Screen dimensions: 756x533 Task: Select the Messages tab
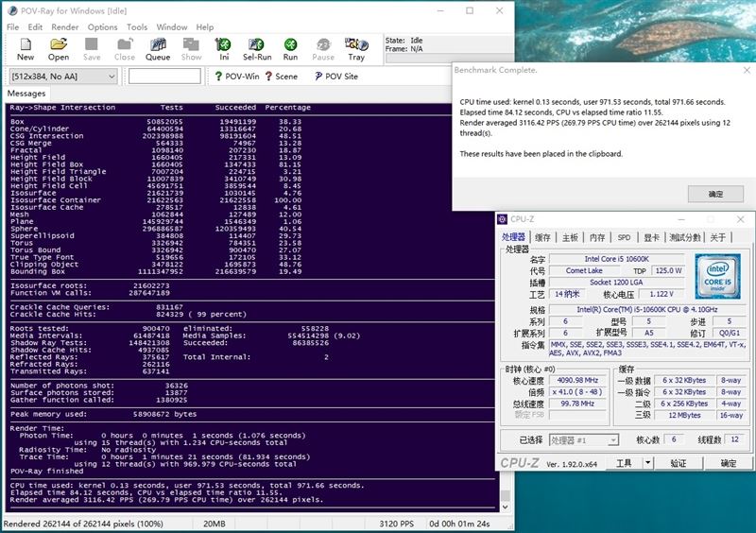(x=26, y=94)
